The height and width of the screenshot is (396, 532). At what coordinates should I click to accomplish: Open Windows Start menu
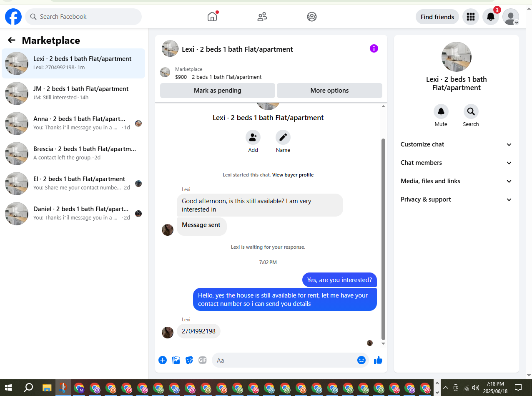pos(8,388)
